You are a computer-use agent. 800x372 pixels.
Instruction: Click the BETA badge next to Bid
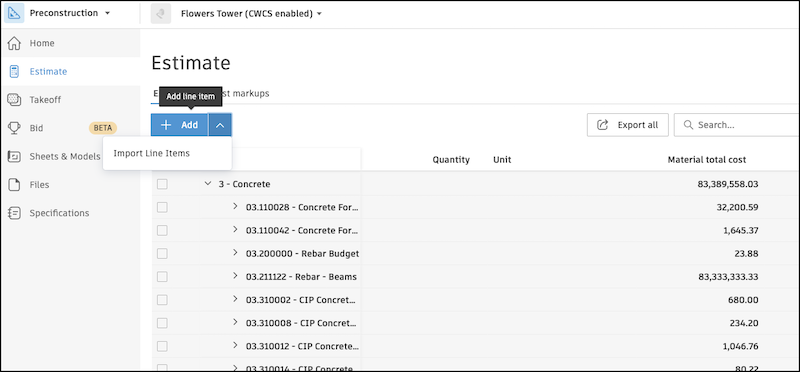[103, 128]
